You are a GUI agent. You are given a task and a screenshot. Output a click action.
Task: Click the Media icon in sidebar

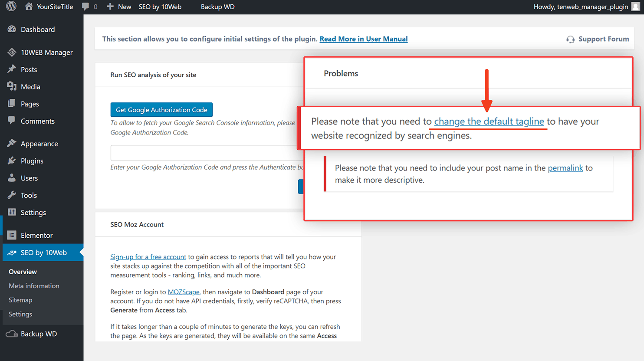pos(12,86)
